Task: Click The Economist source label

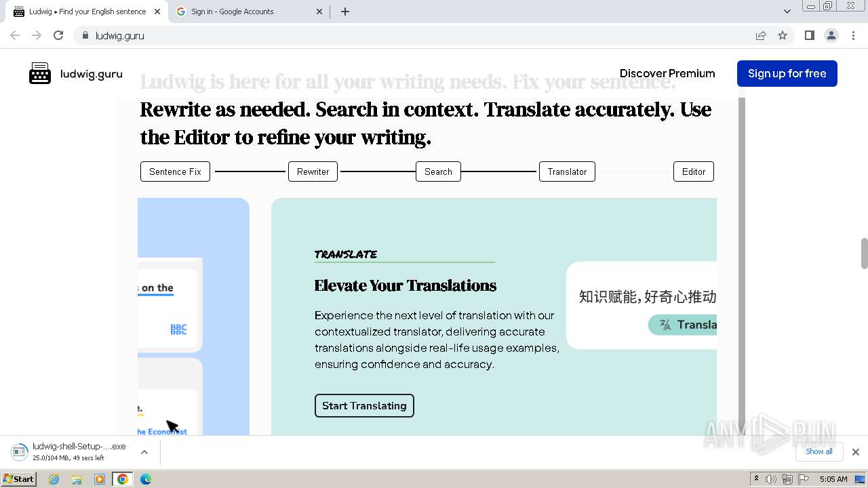Action: click(162, 431)
